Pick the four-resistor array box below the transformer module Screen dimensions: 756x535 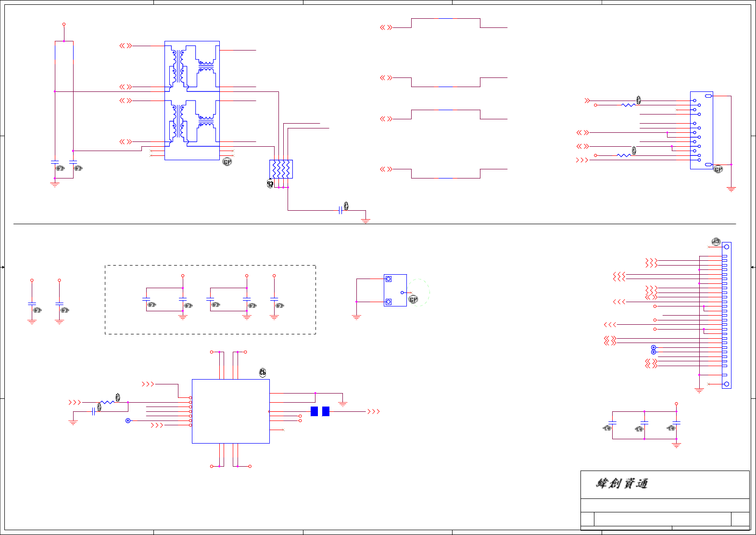click(x=281, y=169)
